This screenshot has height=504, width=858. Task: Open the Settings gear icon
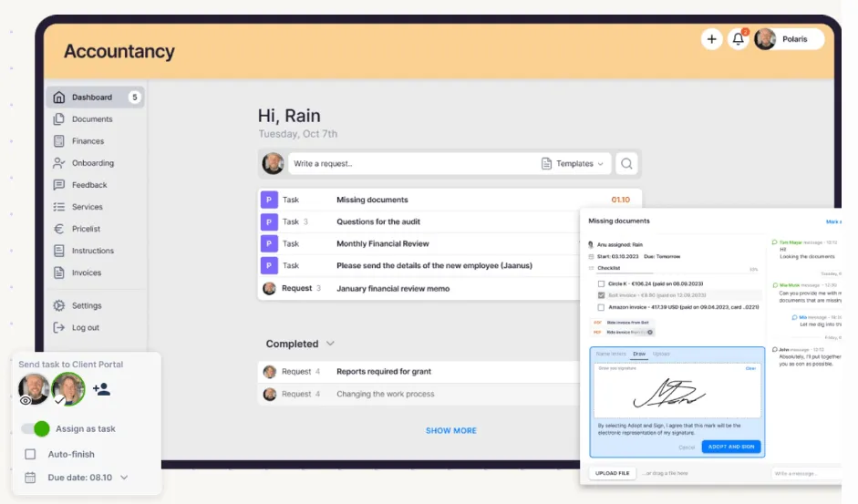[58, 305]
